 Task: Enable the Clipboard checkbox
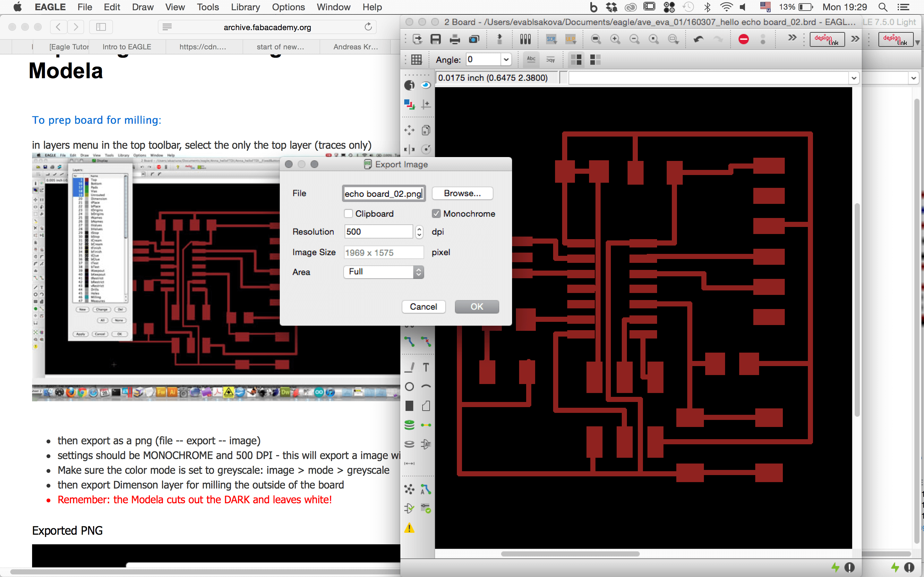(x=348, y=214)
